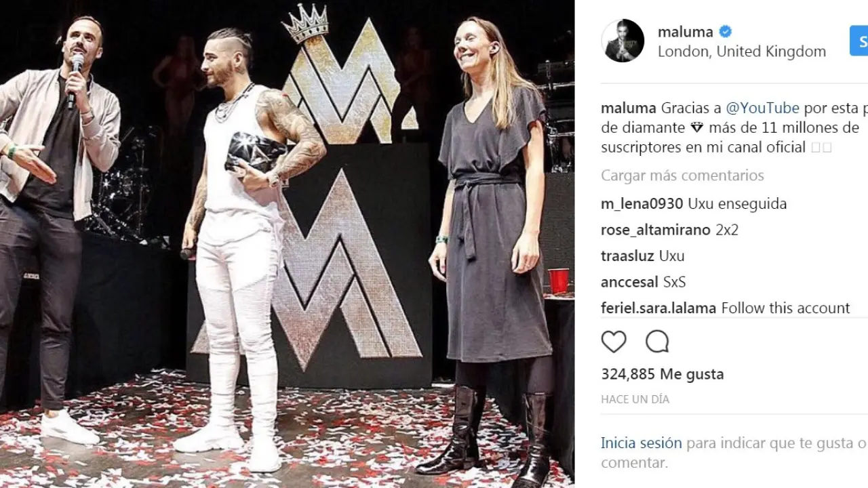Screen dimensions: 868x488
Task: Click the comment speech bubble icon
Action: (657, 342)
